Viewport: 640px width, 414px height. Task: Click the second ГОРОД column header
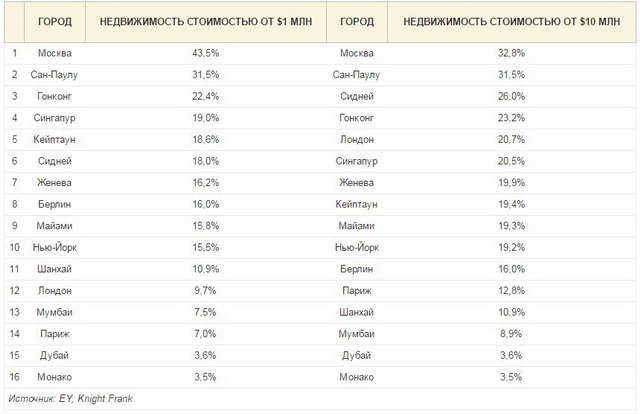click(x=357, y=22)
